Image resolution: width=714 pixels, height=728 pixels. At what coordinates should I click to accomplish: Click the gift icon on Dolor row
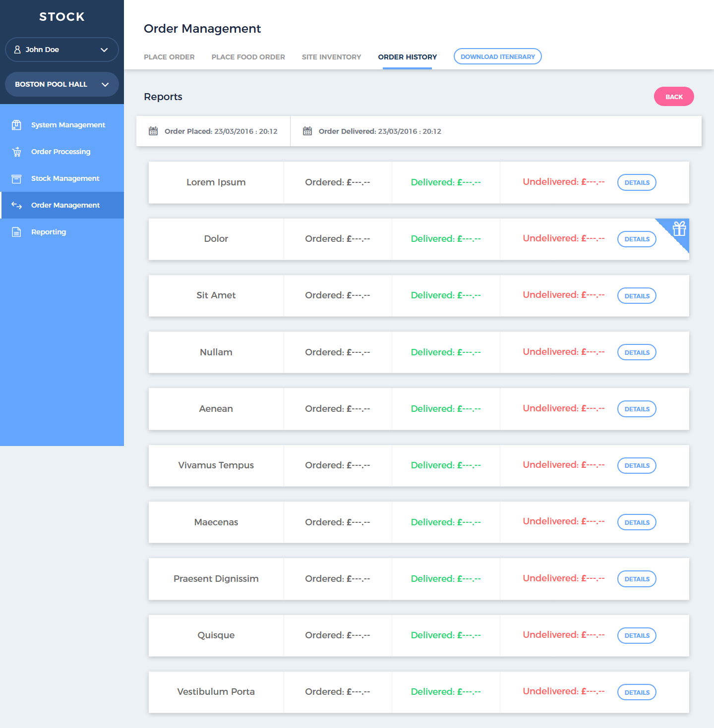pos(679,228)
